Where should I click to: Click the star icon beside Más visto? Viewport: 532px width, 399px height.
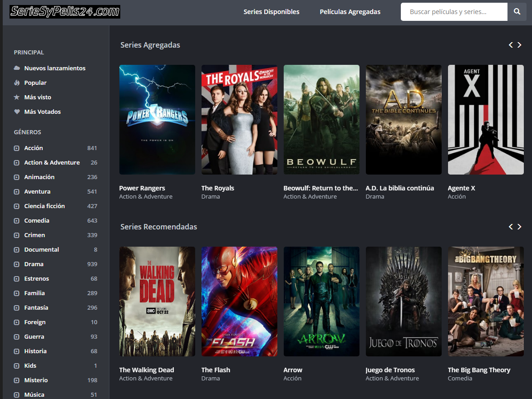[x=17, y=97]
